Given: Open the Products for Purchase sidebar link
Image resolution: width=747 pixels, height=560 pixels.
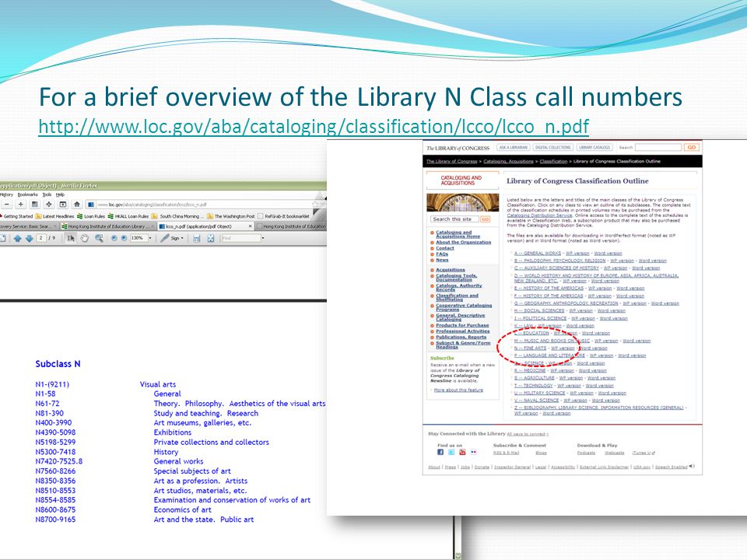Looking at the screenshot, I should pyautogui.click(x=462, y=325).
